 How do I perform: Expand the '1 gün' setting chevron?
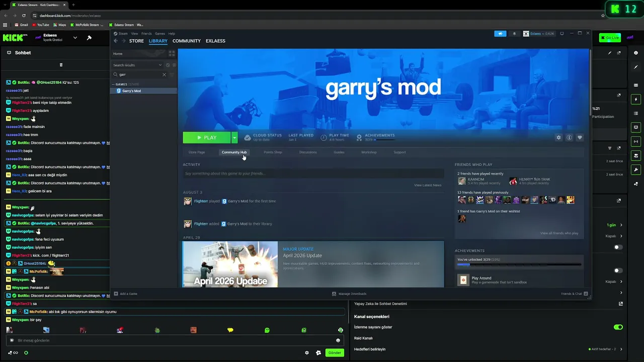[621, 225]
